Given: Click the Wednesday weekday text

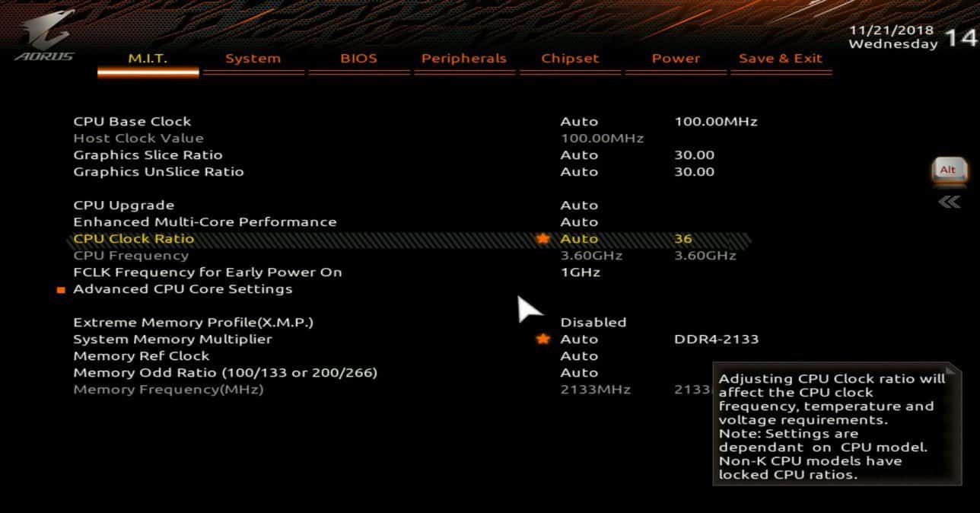Looking at the screenshot, I should 893,44.
